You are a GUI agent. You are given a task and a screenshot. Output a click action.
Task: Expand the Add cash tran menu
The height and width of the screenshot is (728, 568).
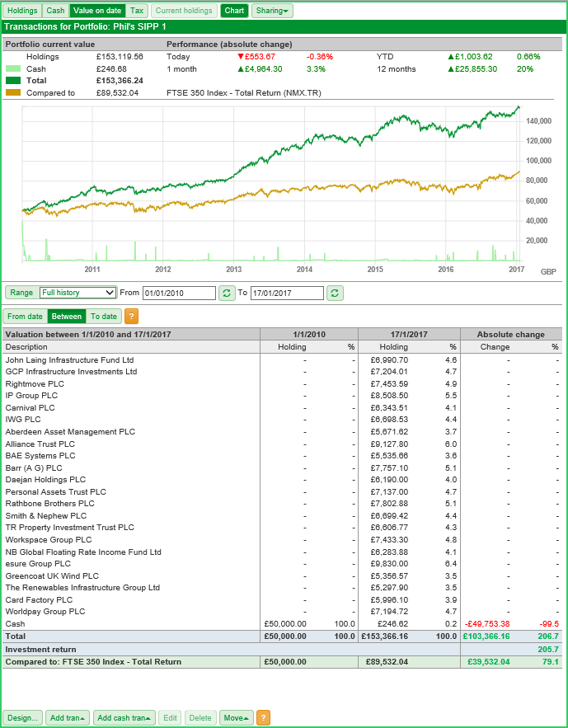[124, 718]
